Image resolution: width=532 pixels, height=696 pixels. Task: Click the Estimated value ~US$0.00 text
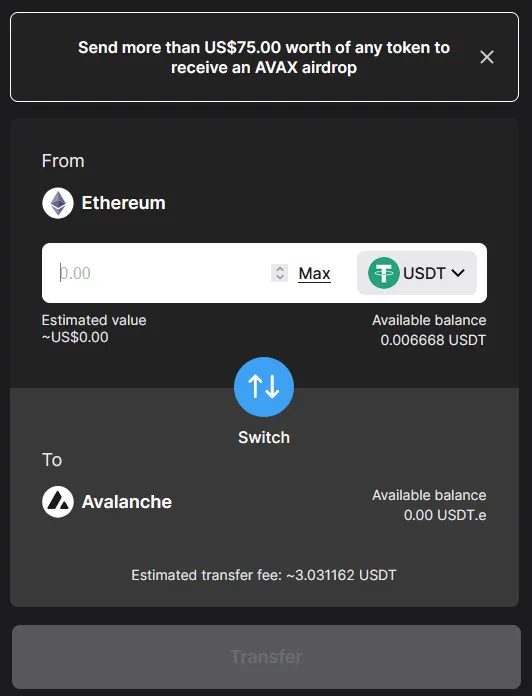94,328
